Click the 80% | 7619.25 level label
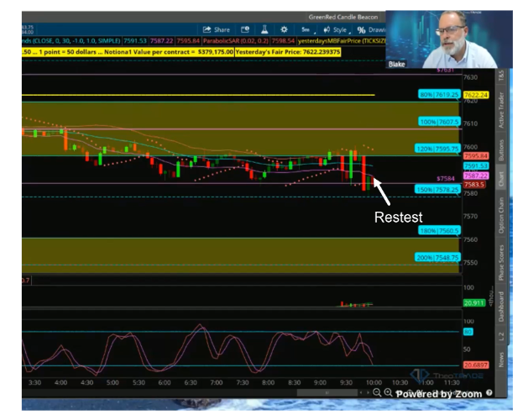This screenshot has height=420, width=523. (439, 94)
